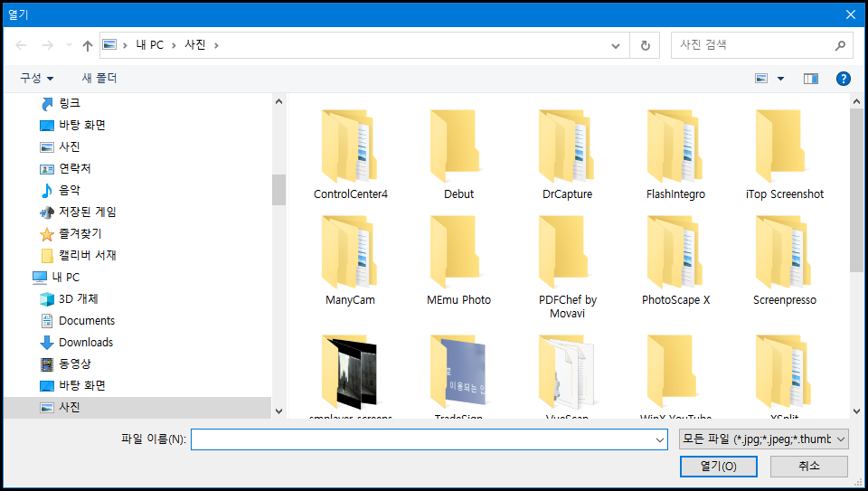Image resolution: width=868 pixels, height=491 pixels.
Task: Select 음악 in the navigation tree
Action: point(70,190)
